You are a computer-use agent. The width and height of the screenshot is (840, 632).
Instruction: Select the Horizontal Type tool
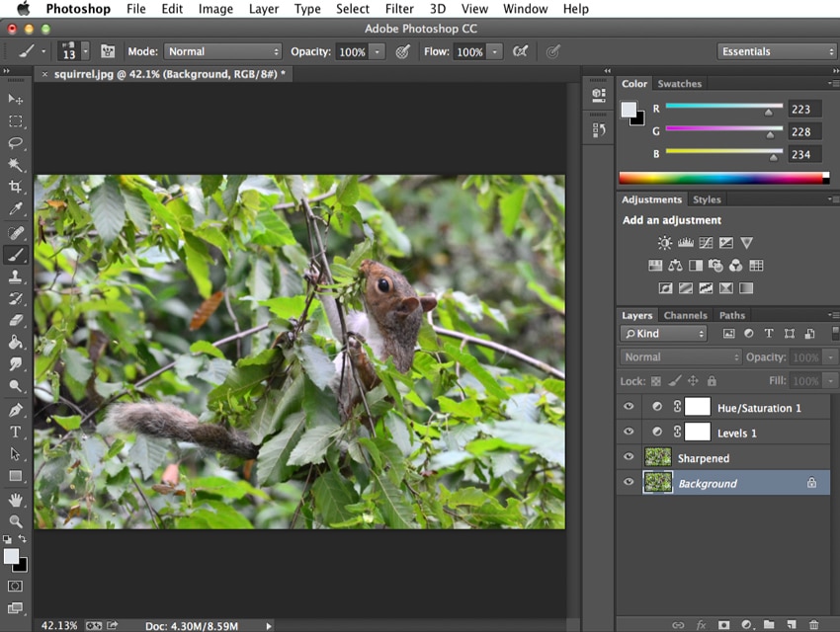pyautogui.click(x=15, y=432)
